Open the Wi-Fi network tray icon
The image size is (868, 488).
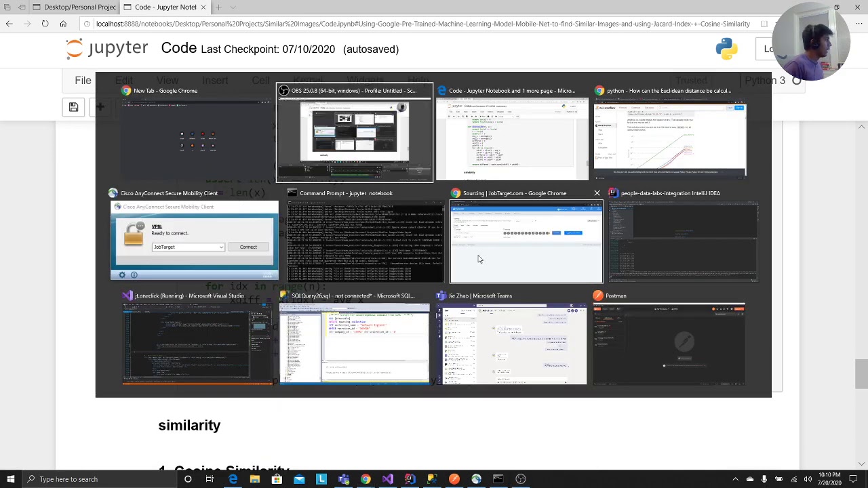tap(793, 479)
